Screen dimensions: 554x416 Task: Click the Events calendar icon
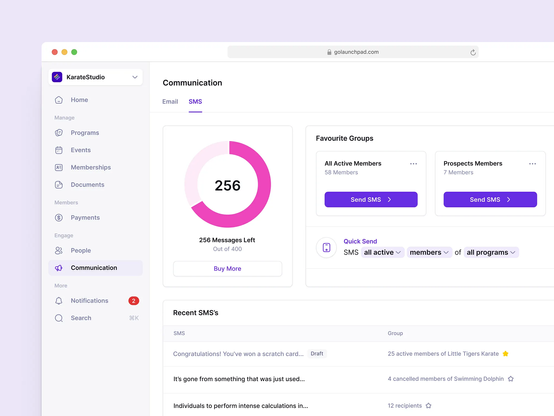(x=59, y=150)
